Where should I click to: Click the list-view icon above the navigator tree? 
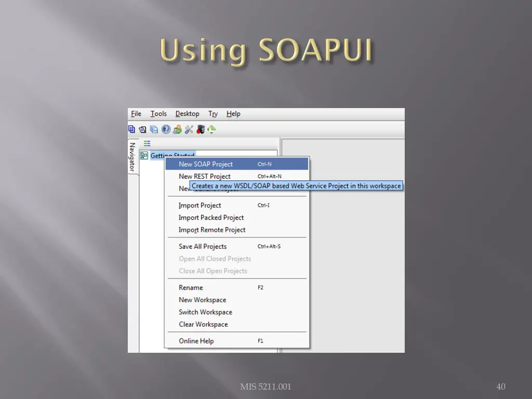click(x=147, y=143)
